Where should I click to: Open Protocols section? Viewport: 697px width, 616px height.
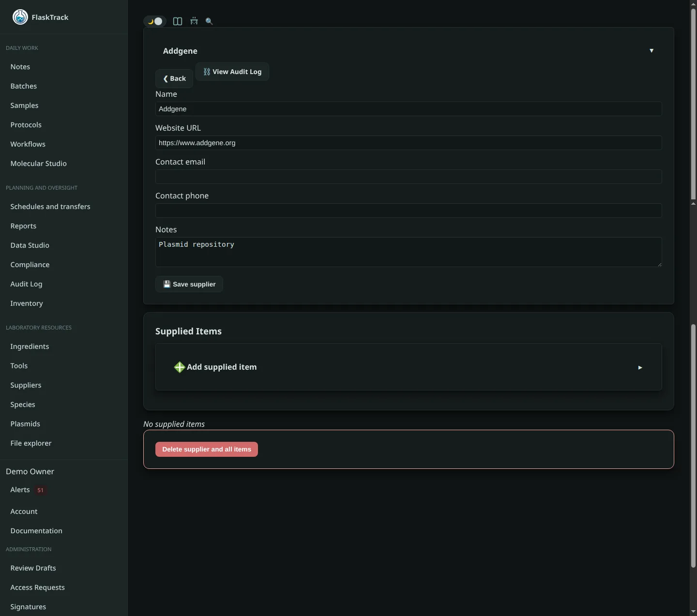click(x=26, y=125)
